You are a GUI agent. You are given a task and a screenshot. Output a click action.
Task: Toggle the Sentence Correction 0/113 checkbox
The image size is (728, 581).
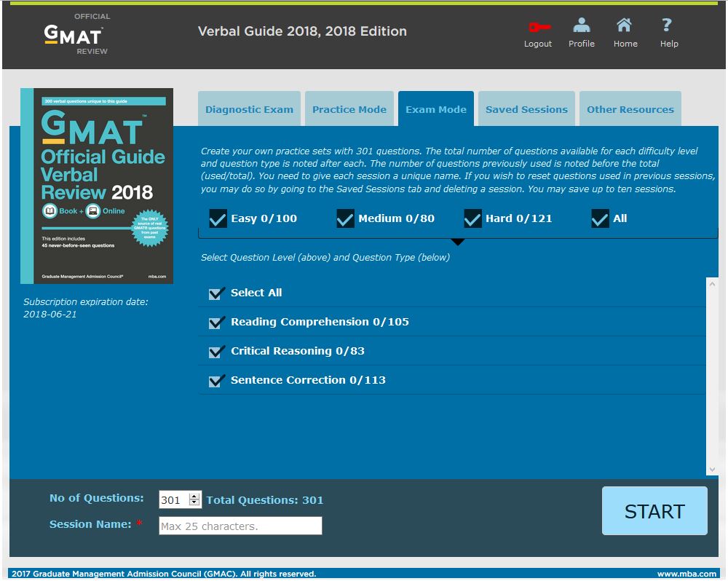215,379
